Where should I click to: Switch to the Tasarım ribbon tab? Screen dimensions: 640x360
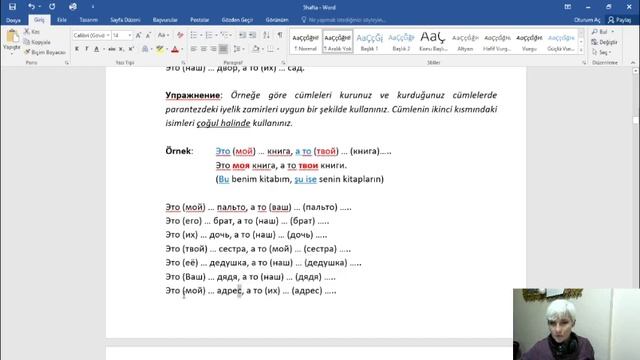coord(89,20)
